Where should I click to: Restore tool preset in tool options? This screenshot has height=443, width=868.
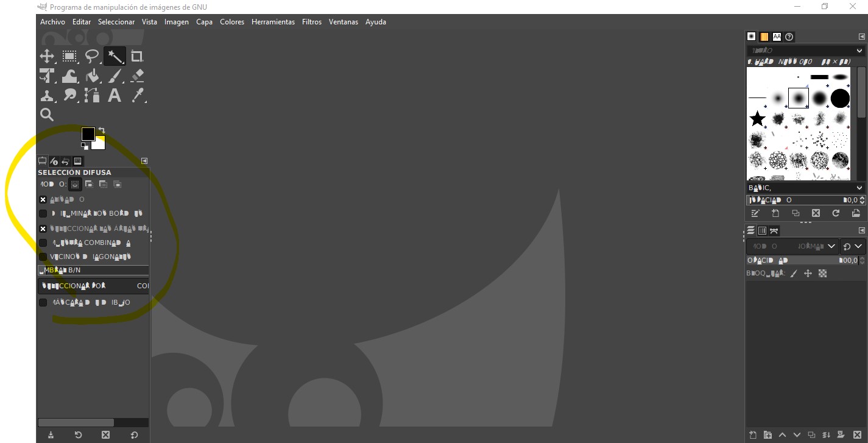[78, 435]
